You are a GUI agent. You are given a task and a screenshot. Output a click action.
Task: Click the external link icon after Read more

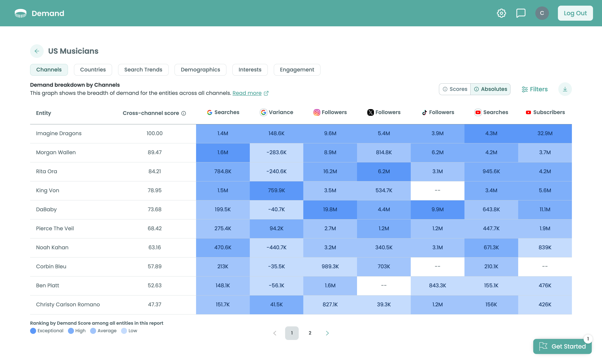[x=266, y=93]
